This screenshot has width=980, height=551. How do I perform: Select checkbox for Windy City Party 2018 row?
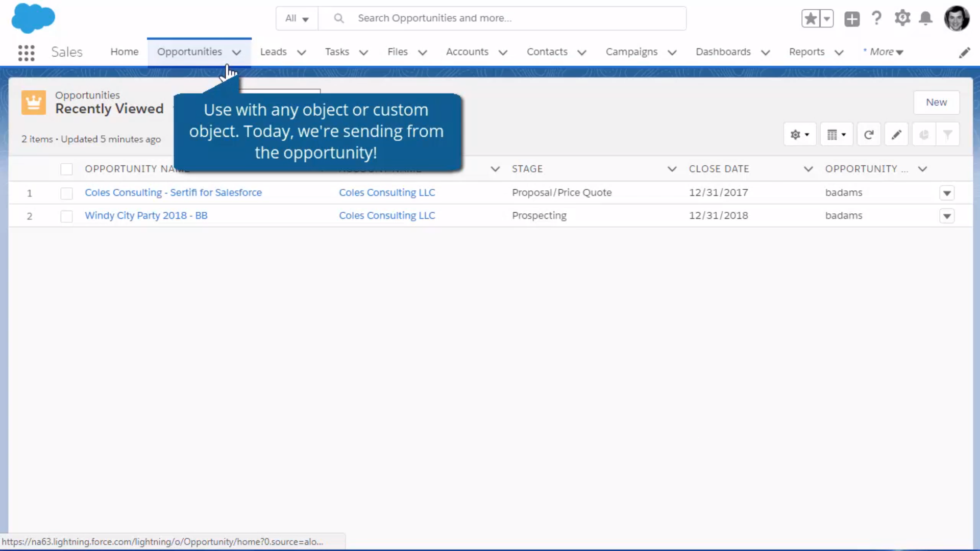coord(66,216)
